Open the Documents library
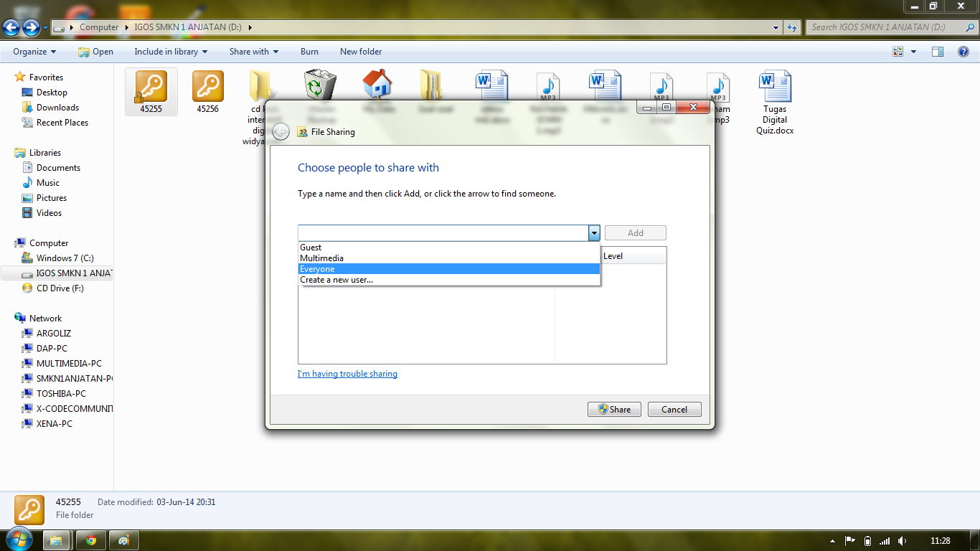980x551 pixels. pyautogui.click(x=58, y=168)
